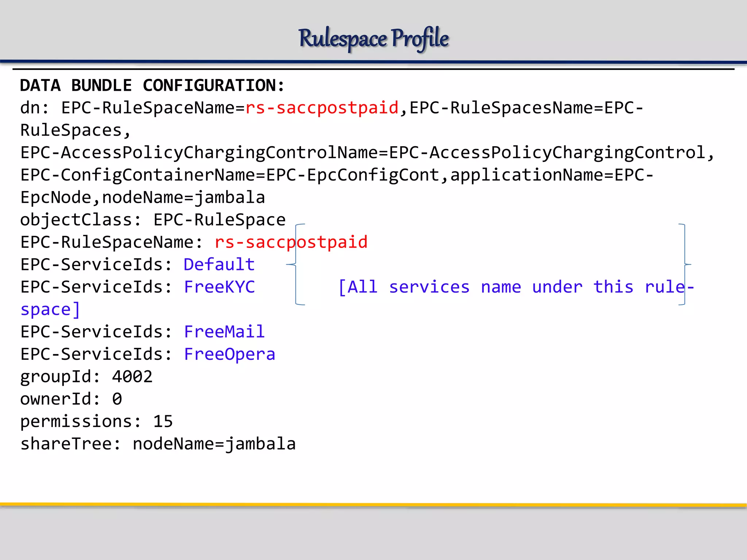The image size is (747, 560).
Task: Click the 'FreeOpera' service id value
Action: (x=229, y=354)
